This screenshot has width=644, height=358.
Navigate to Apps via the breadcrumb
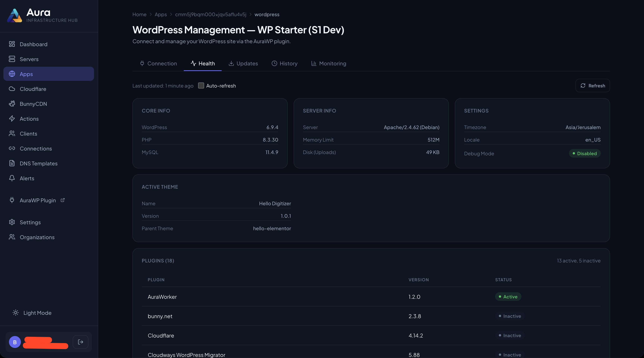[x=160, y=14]
